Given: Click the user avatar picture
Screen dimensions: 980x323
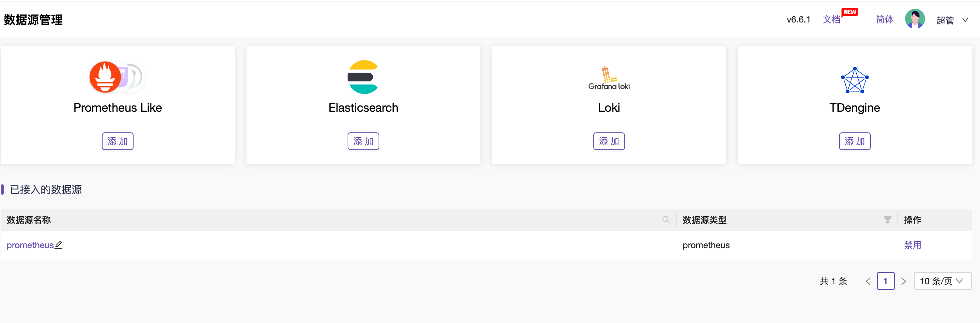Looking at the screenshot, I should [x=915, y=19].
